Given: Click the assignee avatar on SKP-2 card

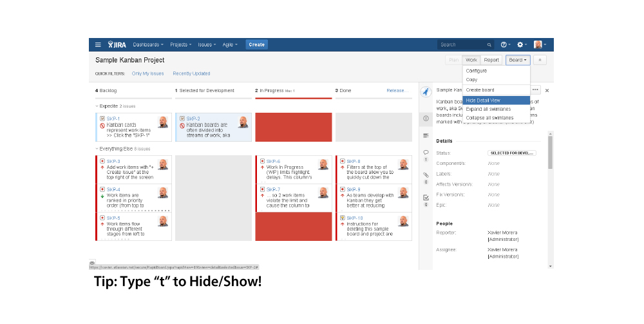Looking at the screenshot, I should pos(243,122).
